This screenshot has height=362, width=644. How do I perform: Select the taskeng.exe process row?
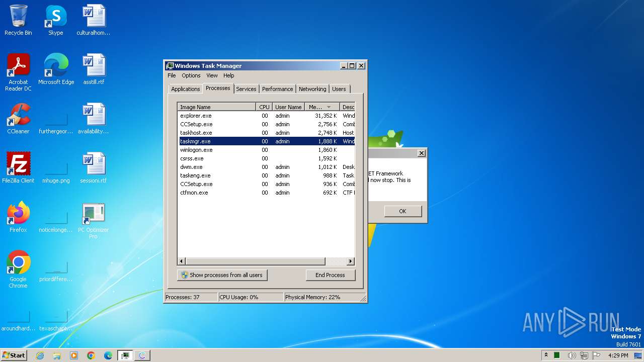(x=267, y=175)
